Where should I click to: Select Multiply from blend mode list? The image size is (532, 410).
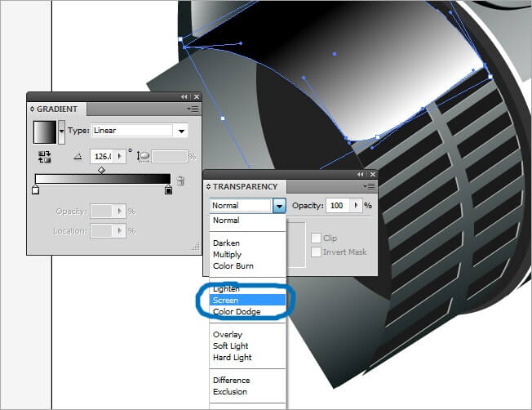point(228,255)
